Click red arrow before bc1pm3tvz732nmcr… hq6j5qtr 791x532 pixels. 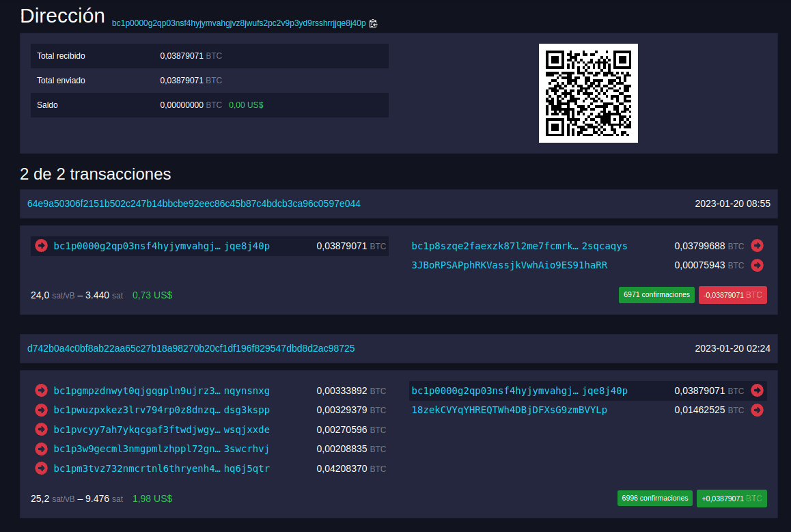[x=42, y=468]
